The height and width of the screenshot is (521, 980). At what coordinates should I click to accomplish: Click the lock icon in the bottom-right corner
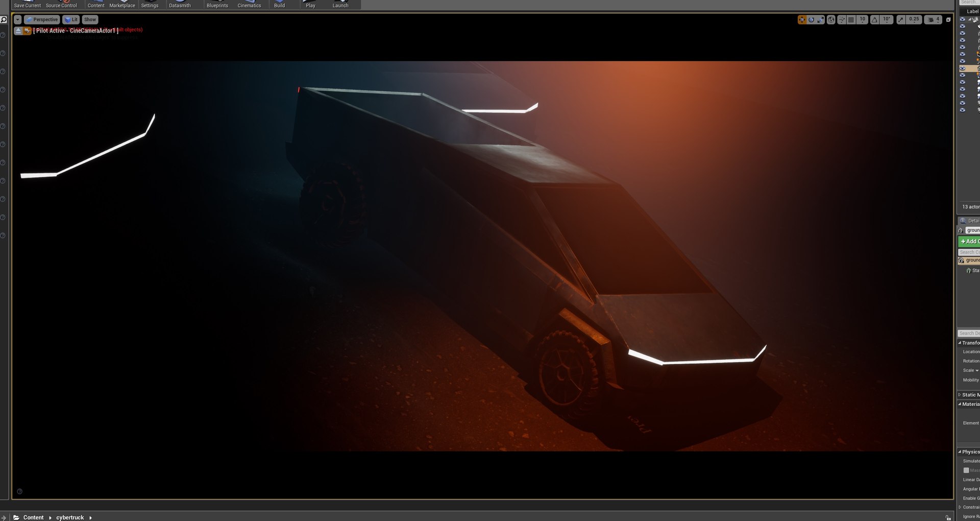[948, 517]
